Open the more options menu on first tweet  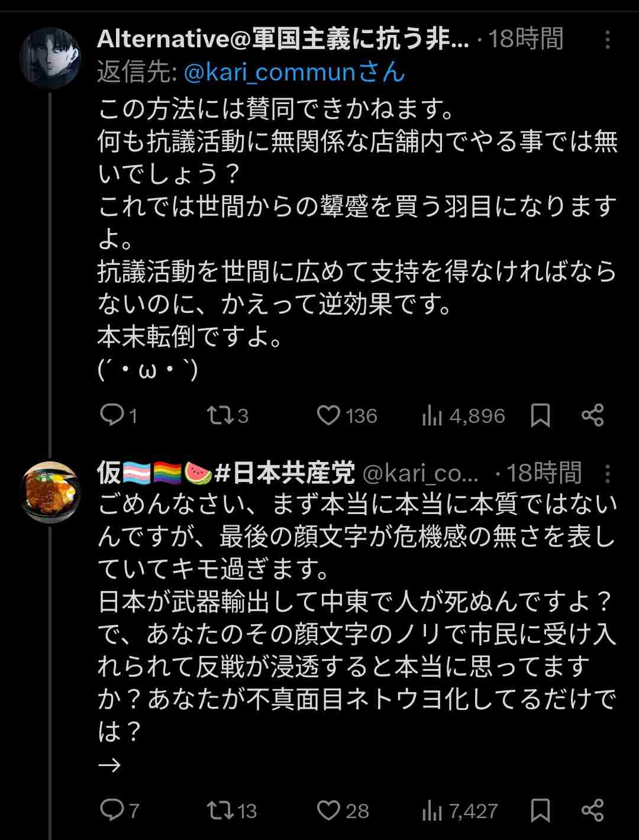point(608,40)
